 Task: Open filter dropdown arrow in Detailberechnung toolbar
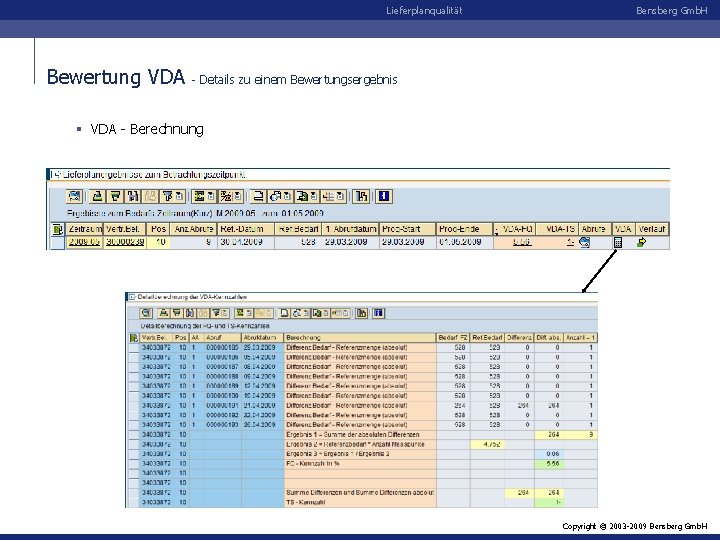226,313
